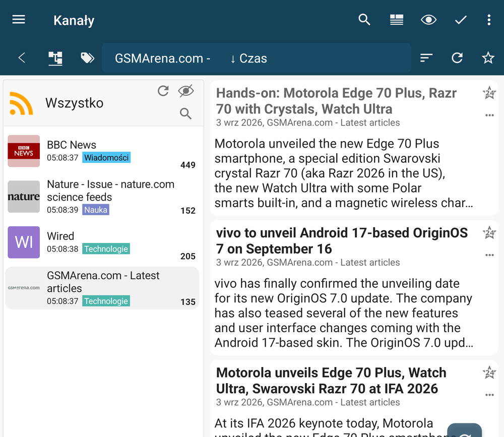Open the three-dot overflow menu
The height and width of the screenshot is (437, 504).
[489, 20]
